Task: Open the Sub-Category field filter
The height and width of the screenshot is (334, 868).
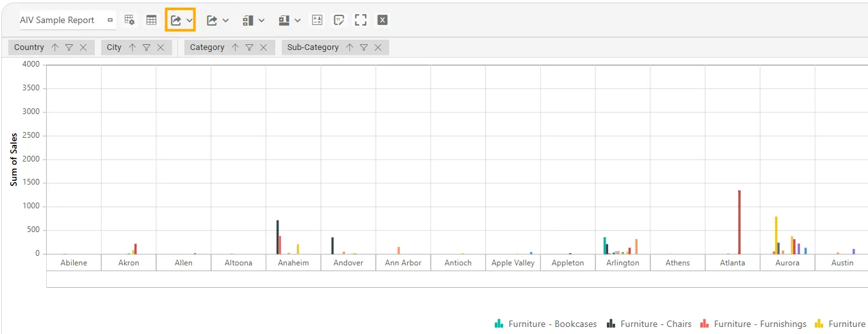Action: tap(364, 47)
